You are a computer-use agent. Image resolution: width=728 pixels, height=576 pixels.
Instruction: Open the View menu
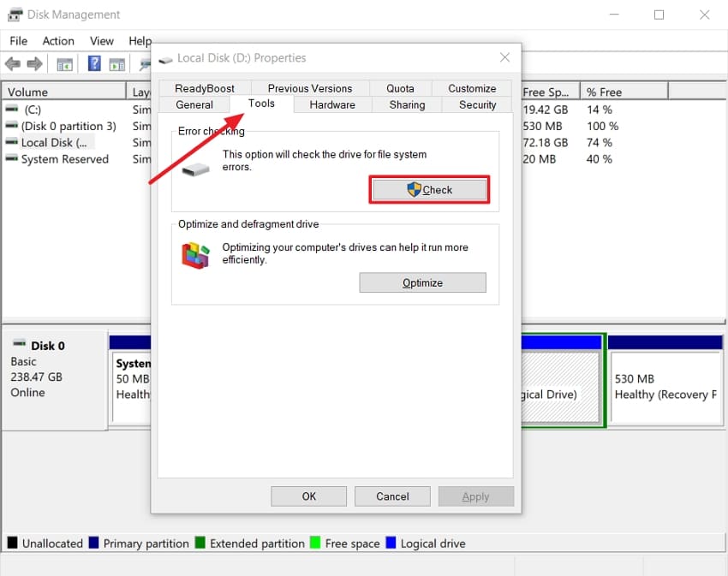101,40
